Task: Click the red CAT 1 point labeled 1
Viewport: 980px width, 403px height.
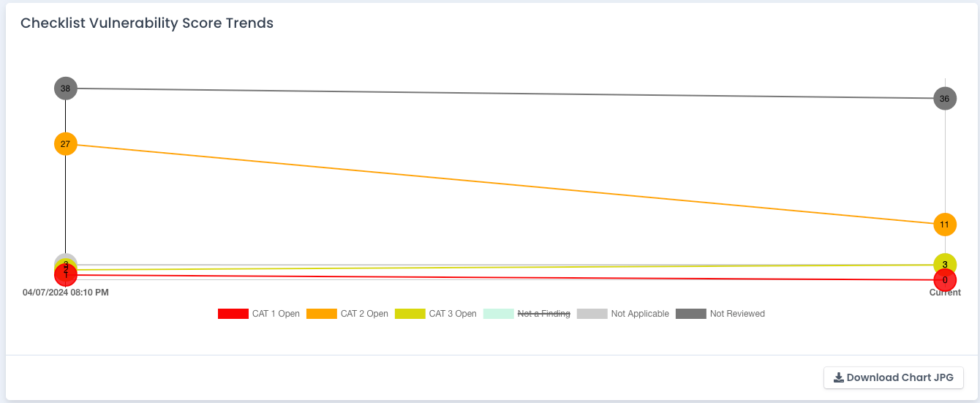Action: (x=66, y=276)
